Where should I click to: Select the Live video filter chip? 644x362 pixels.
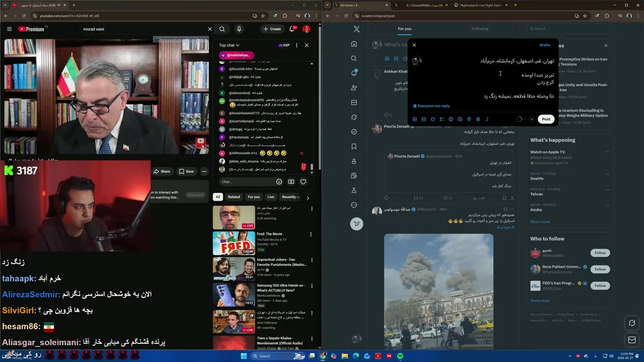[x=271, y=197]
